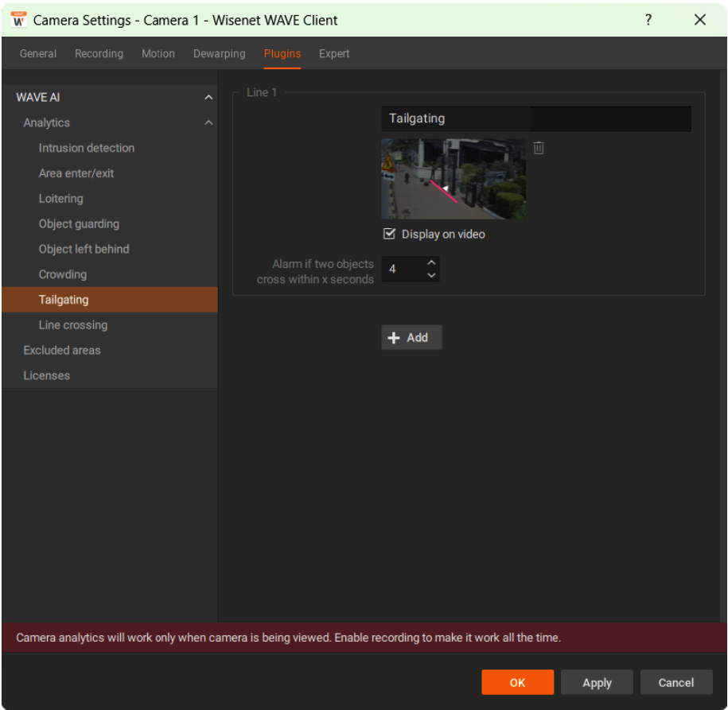Image resolution: width=728 pixels, height=710 pixels.
Task: Open help with the question mark icon
Action: point(648,20)
